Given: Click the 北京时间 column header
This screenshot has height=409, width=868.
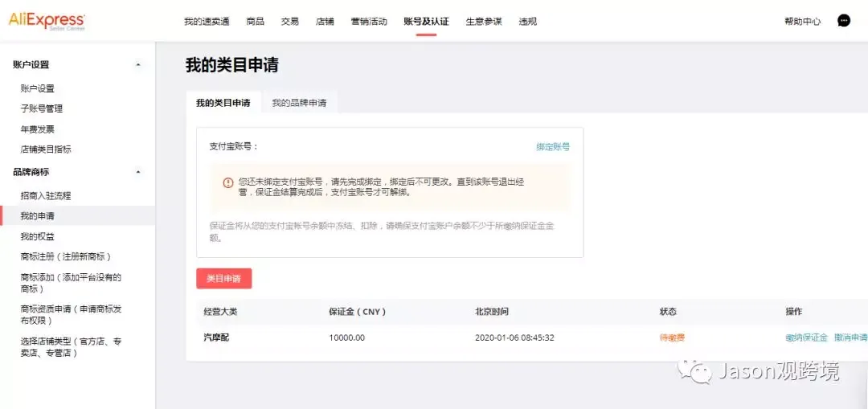Looking at the screenshot, I should point(492,312).
